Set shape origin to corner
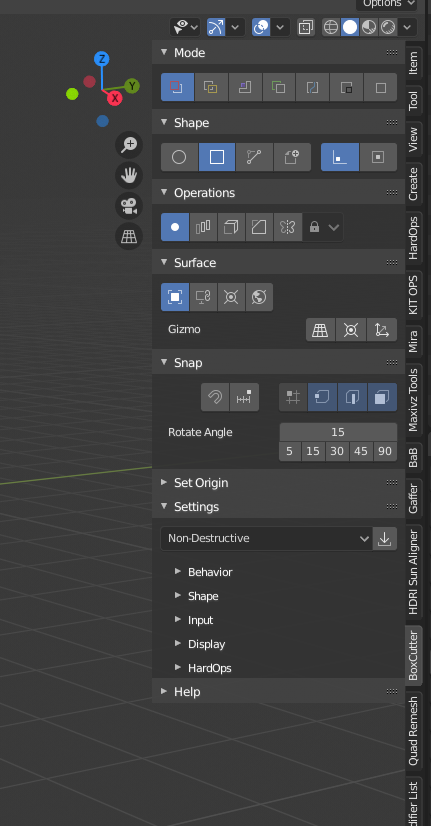This screenshot has height=826, width=431. (340, 157)
